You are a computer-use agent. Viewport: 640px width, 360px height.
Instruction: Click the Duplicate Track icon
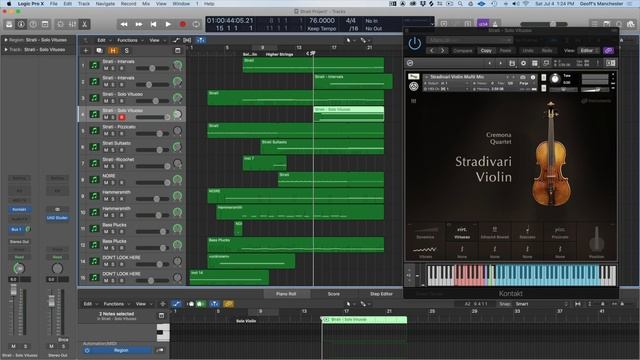tap(99, 51)
